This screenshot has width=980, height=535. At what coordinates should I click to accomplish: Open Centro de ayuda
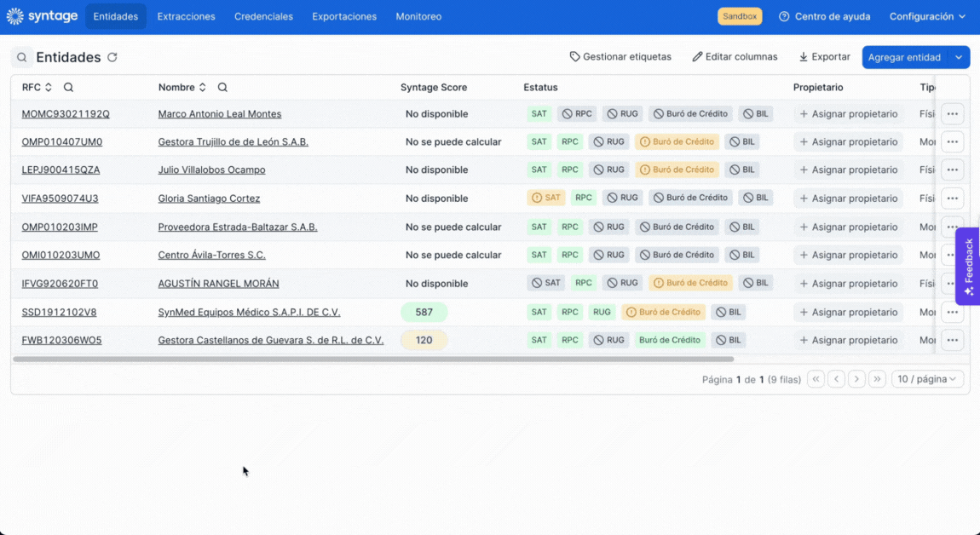(824, 16)
